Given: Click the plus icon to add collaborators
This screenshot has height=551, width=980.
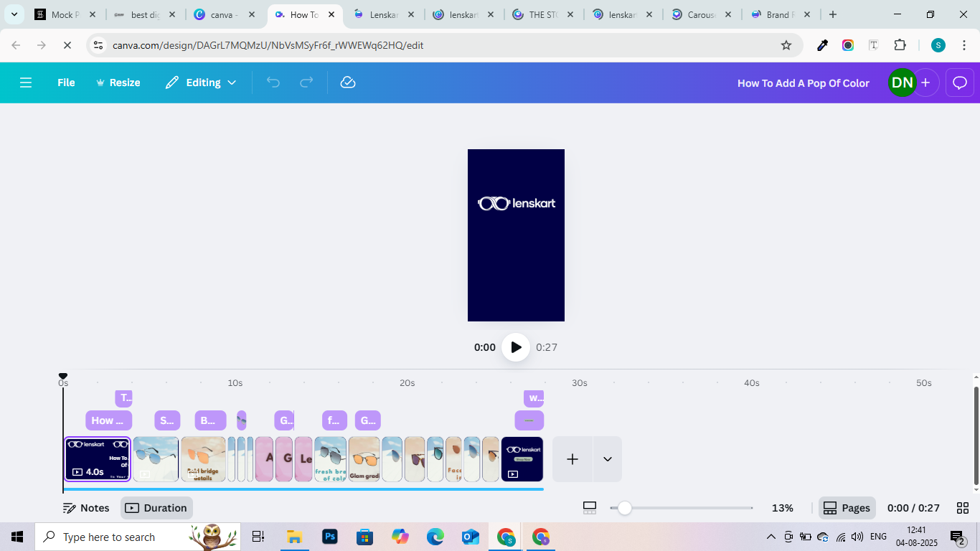Looking at the screenshot, I should coord(925,83).
